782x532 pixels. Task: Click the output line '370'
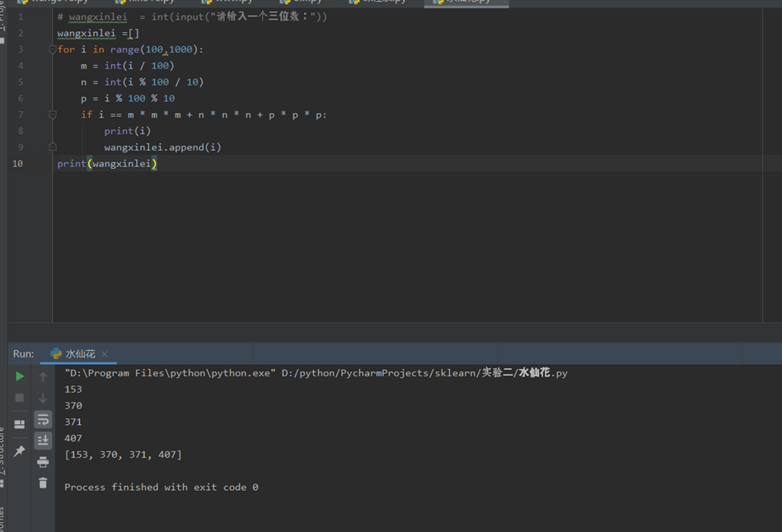point(73,406)
